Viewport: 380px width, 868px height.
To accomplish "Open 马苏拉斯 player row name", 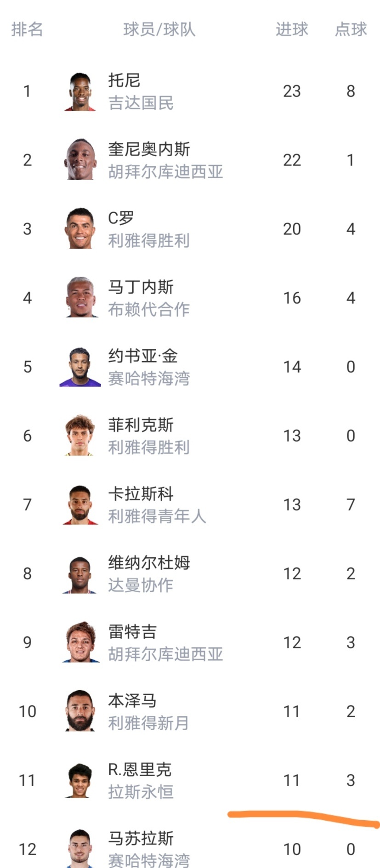I will coord(141,838).
